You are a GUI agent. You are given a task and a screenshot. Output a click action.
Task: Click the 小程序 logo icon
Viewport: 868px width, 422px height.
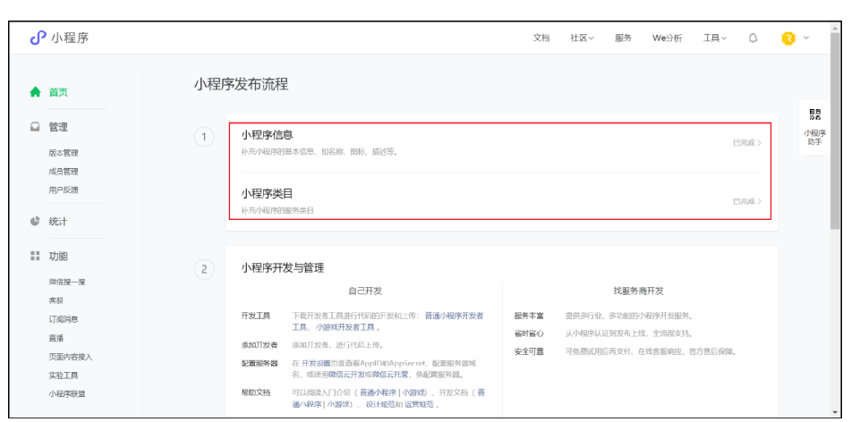38,38
